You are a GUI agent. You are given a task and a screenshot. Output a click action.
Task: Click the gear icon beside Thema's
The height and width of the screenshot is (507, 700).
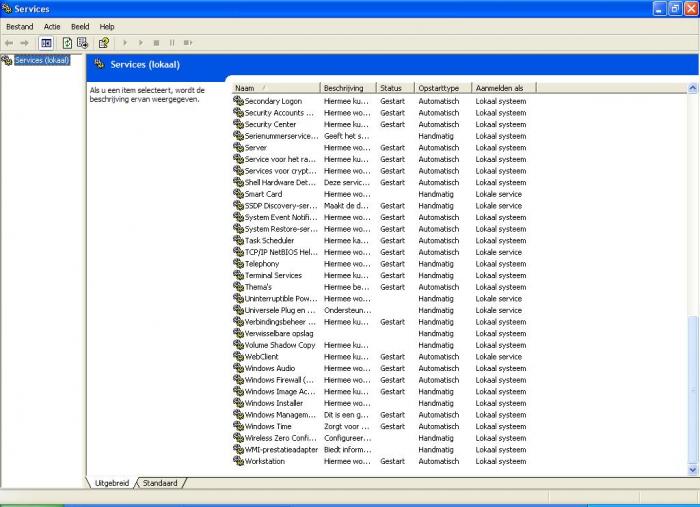[238, 287]
